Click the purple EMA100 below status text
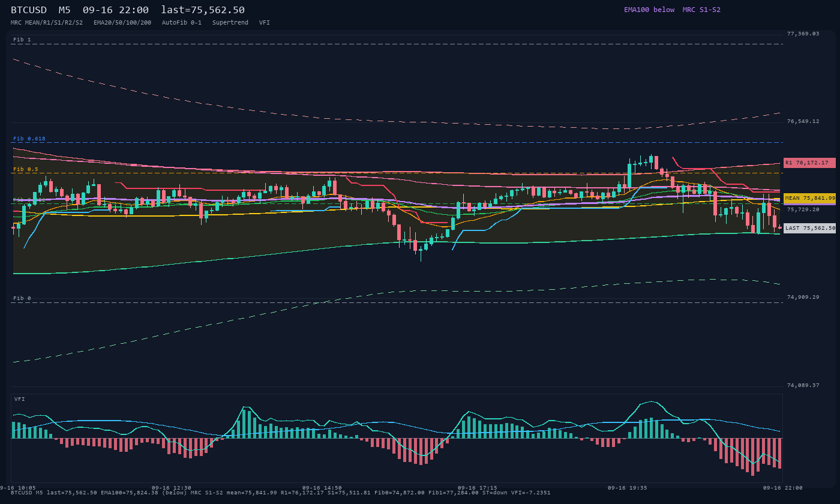Viewport: 840px width, 504px height. click(x=649, y=10)
